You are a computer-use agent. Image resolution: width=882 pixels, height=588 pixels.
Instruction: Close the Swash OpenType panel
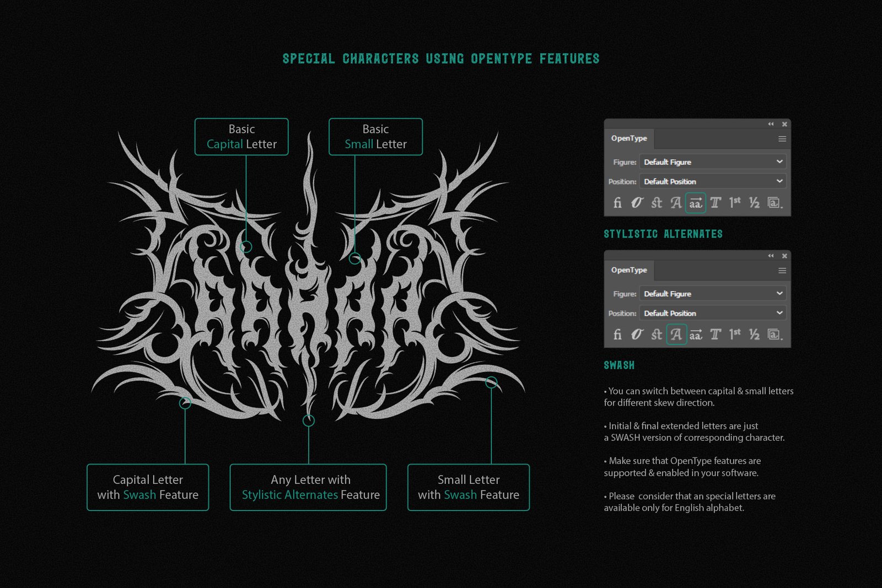(784, 256)
